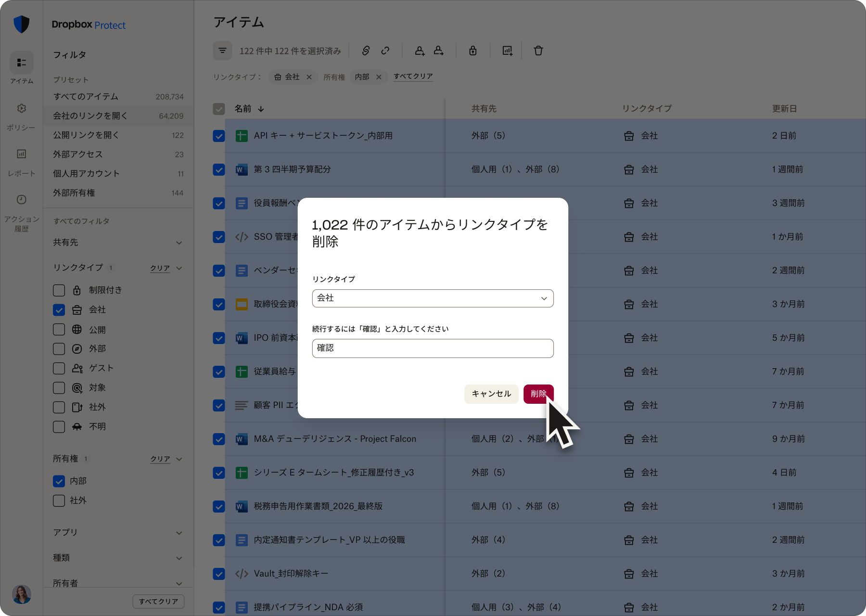Uncheck the M&A デューデリジェンス row checkbox
Viewport: 866px width, 616px height.
pos(219,439)
